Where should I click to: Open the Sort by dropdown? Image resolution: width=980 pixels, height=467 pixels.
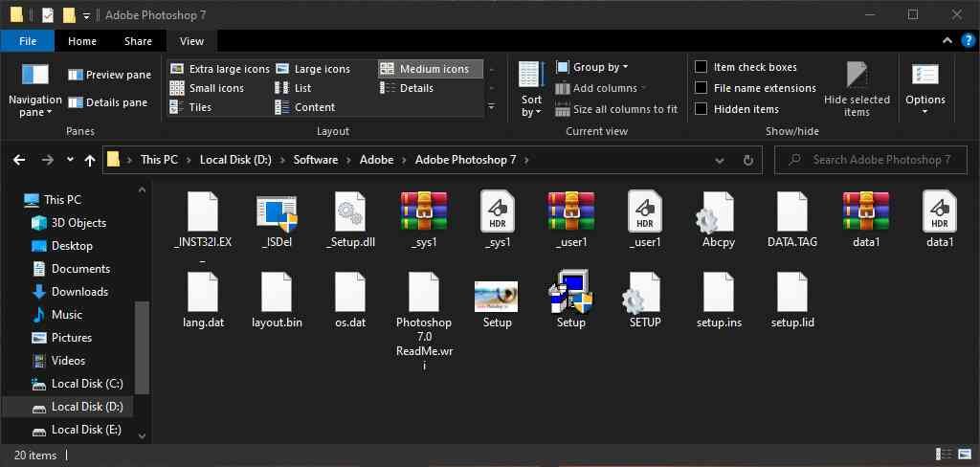click(x=531, y=89)
